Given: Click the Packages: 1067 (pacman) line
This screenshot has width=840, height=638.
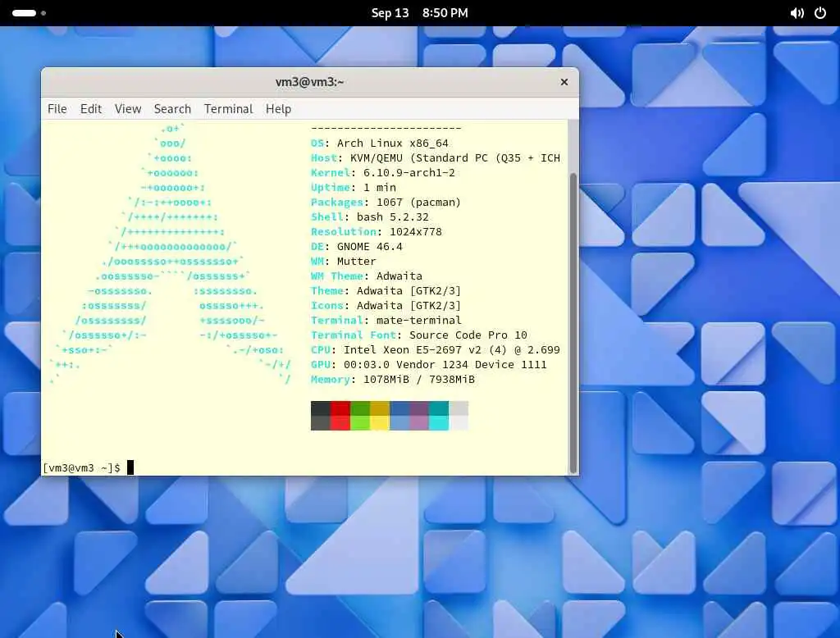Looking at the screenshot, I should 386,202.
